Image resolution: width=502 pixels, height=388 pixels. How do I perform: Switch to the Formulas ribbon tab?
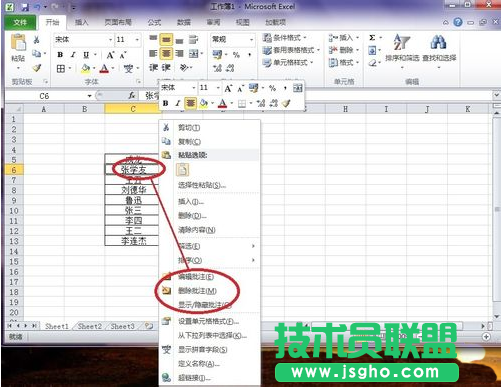[x=154, y=22]
